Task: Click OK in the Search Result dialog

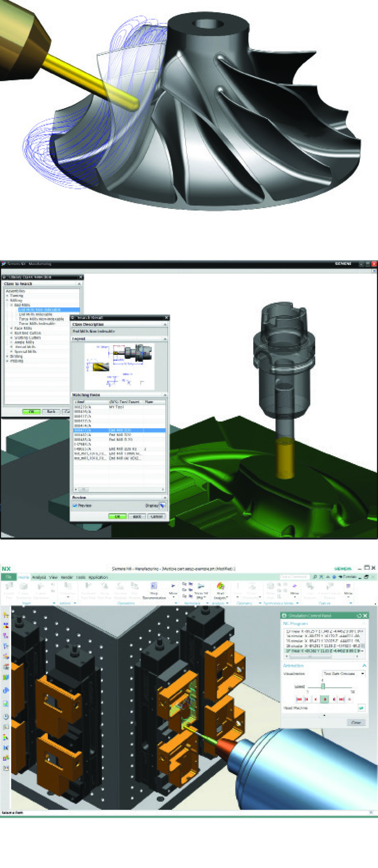Action: pos(117,516)
